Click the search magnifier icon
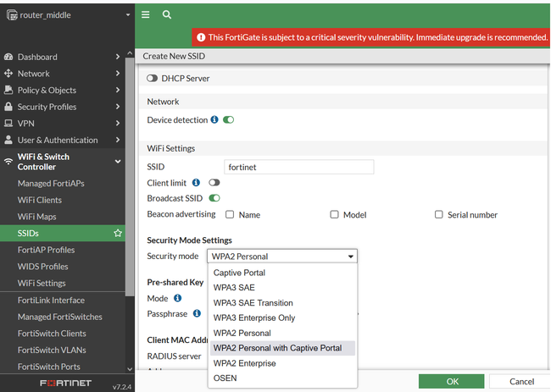 (166, 14)
